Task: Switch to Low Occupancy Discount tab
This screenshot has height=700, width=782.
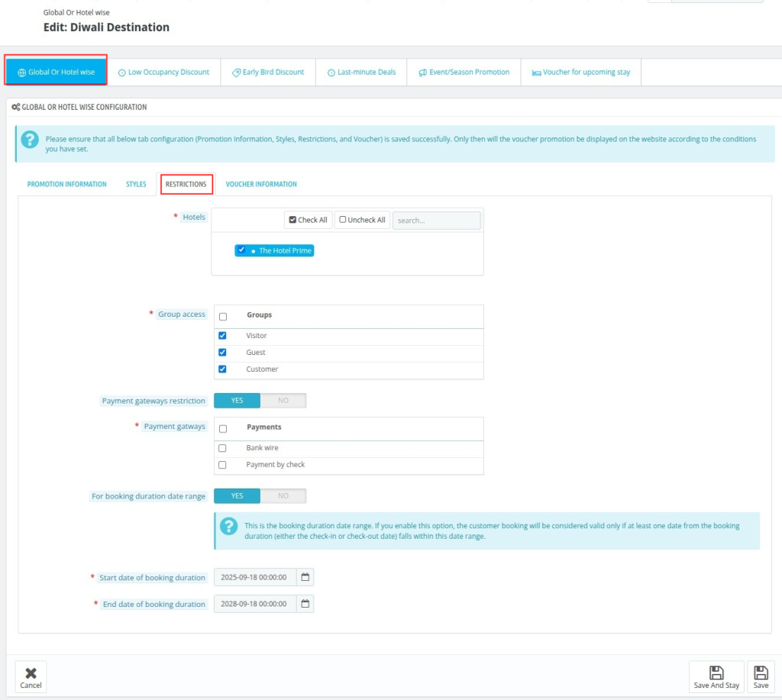Action: pos(163,73)
